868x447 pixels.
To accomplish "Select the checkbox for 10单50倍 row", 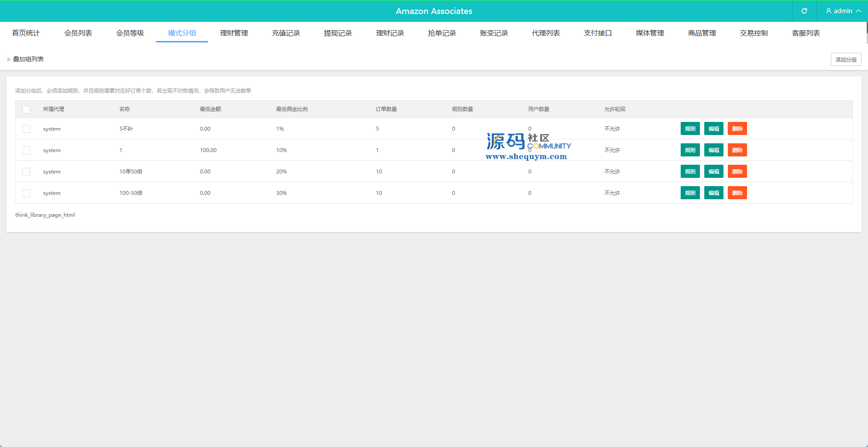I will 26,172.
